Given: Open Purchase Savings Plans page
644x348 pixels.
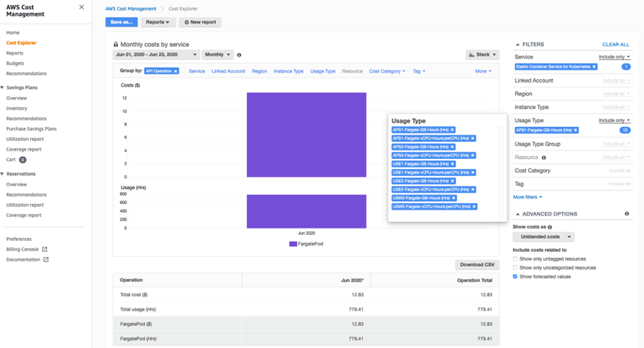Looking at the screenshot, I should pos(31,129).
